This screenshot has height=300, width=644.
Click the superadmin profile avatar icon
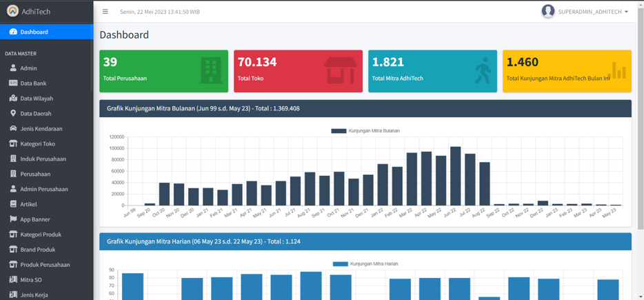coord(547,12)
